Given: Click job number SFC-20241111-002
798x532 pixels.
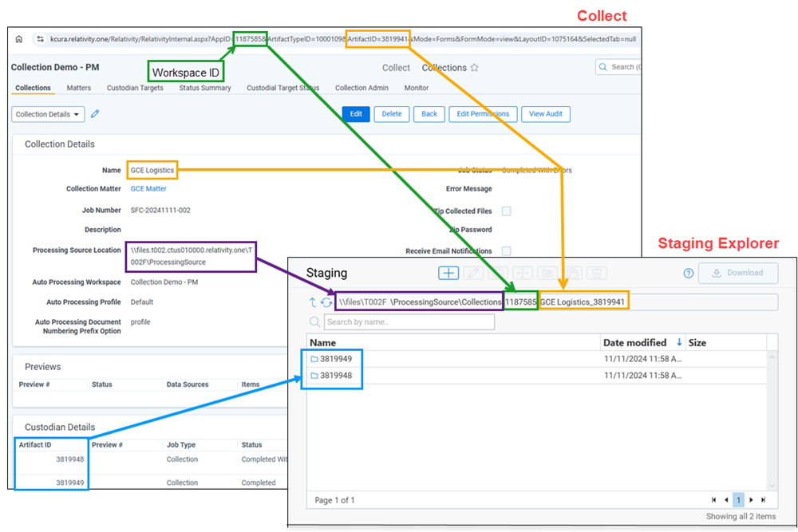Looking at the screenshot, I should [160, 210].
